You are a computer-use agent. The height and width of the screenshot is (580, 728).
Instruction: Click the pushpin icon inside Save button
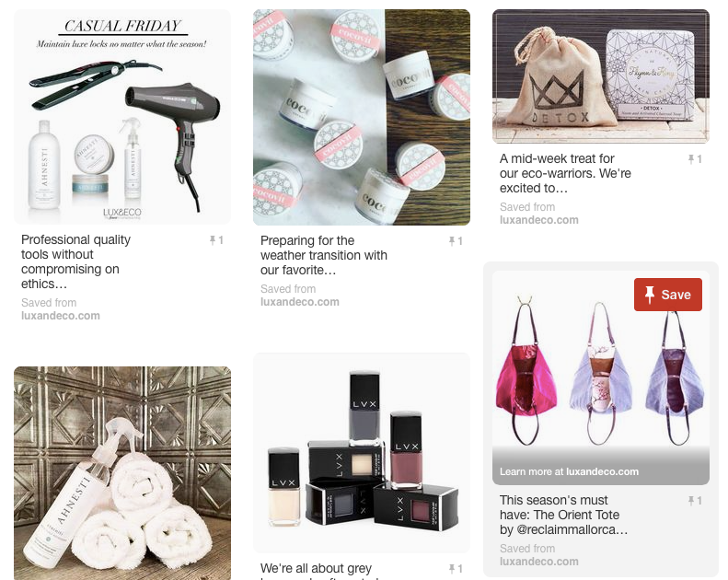pyautogui.click(x=650, y=295)
